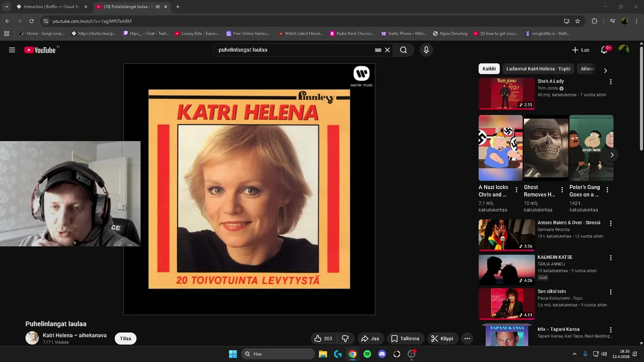The image size is (644, 362).
Task: Click the Katri Helena video player
Action: pyautogui.click(x=249, y=189)
